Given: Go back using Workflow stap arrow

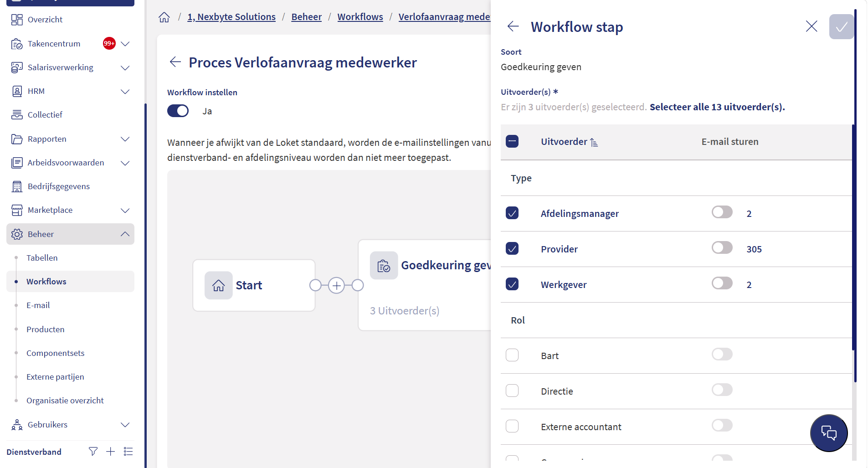Looking at the screenshot, I should click(513, 26).
